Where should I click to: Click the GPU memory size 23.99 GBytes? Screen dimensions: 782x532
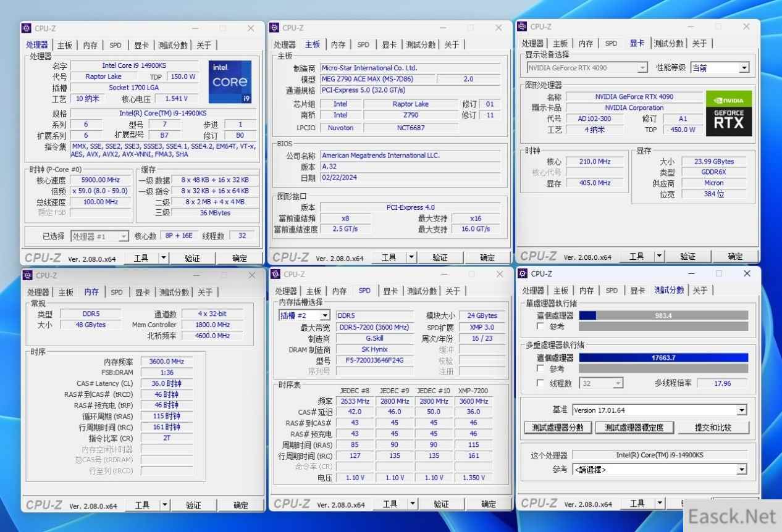(x=713, y=162)
